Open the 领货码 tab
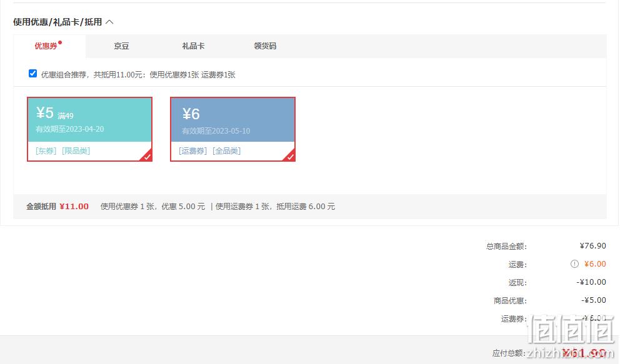 pos(265,46)
